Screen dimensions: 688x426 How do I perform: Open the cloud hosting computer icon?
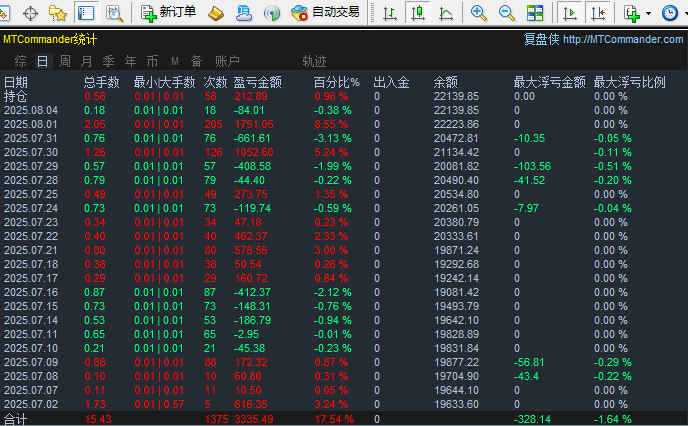(244, 14)
